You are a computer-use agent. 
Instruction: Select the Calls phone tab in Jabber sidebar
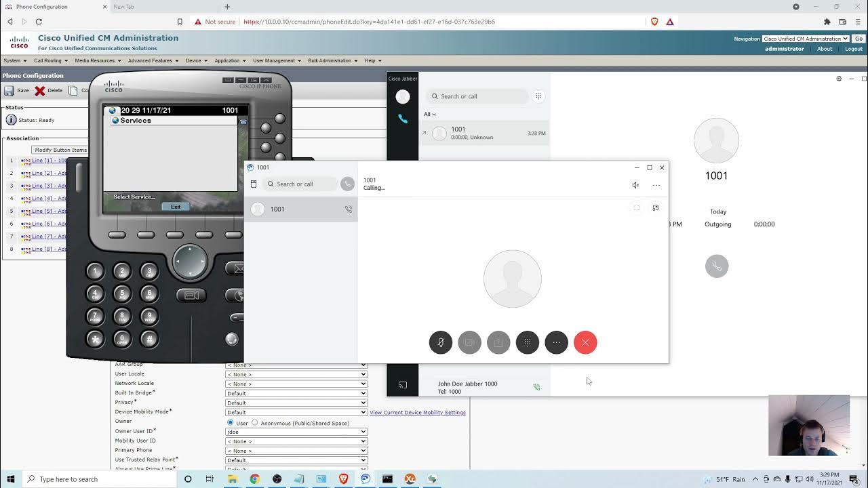pos(403,119)
